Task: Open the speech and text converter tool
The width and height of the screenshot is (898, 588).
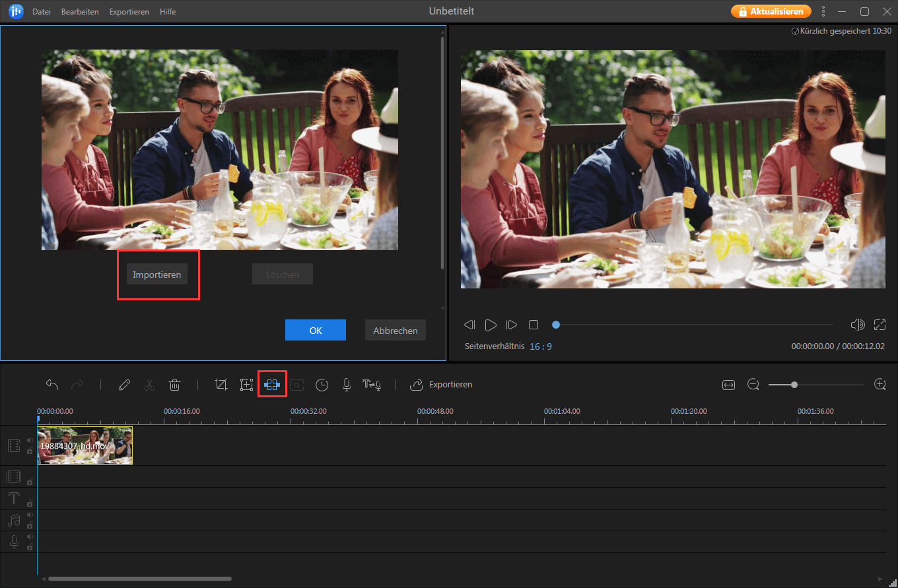Action: tap(372, 385)
